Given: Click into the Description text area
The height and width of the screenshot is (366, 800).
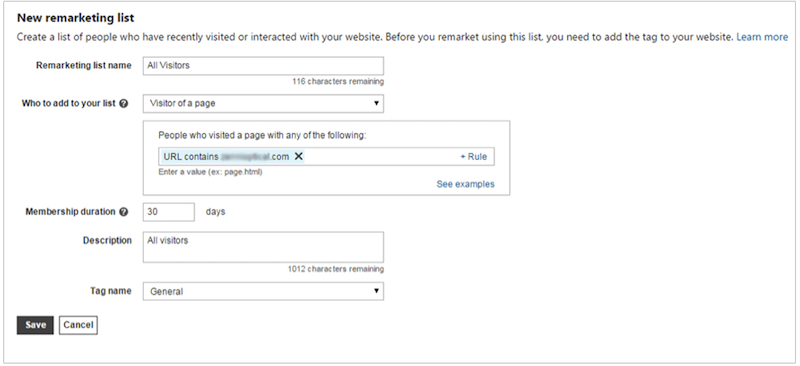Looking at the screenshot, I should pyautogui.click(x=263, y=247).
